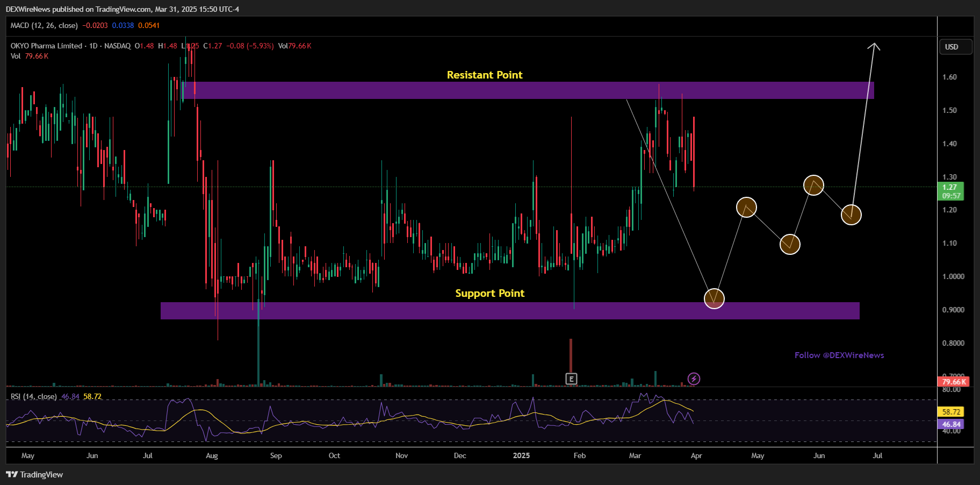Click the Vol indicator label under the symbol
Image resolution: width=980 pixels, height=485 pixels.
pyautogui.click(x=16, y=56)
